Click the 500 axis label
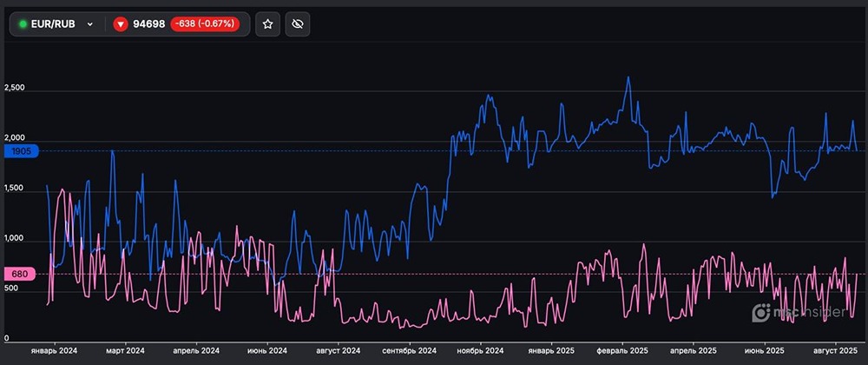 pos(10,289)
